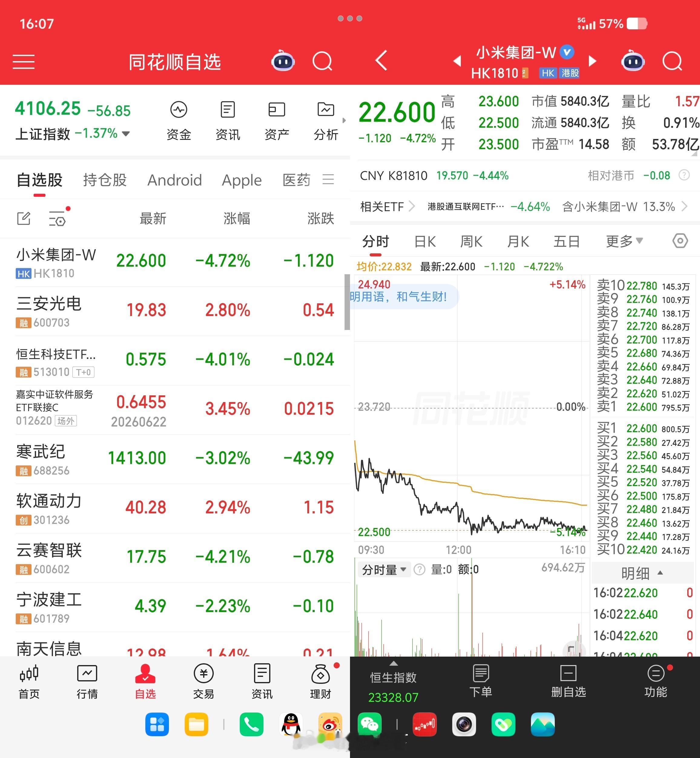Open the 资产 assets icon
The image size is (700, 758).
277,120
